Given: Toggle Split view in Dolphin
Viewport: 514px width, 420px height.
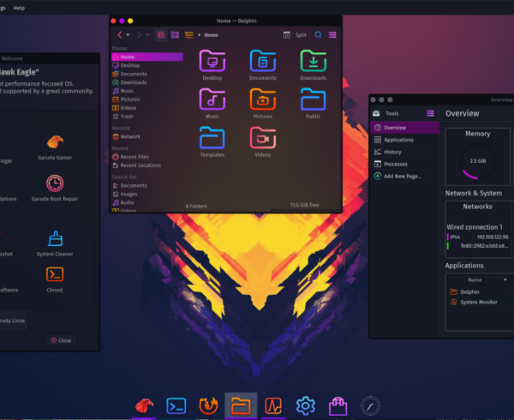Looking at the screenshot, I should (x=295, y=35).
